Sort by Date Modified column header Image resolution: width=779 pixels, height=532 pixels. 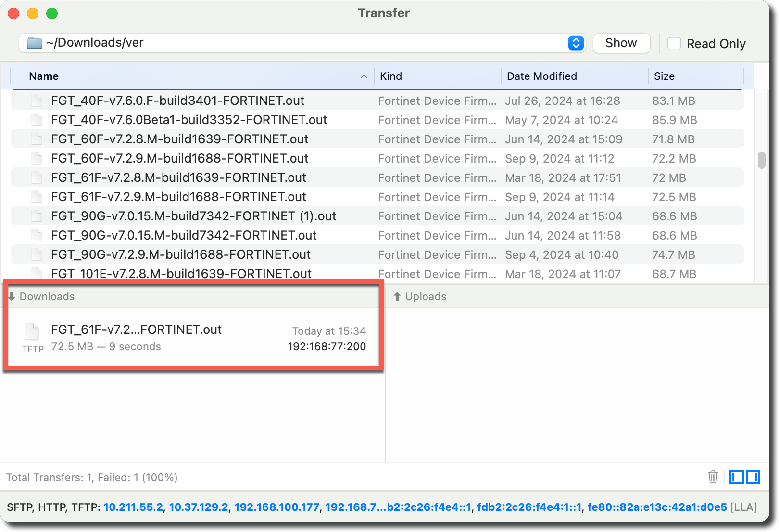(541, 76)
